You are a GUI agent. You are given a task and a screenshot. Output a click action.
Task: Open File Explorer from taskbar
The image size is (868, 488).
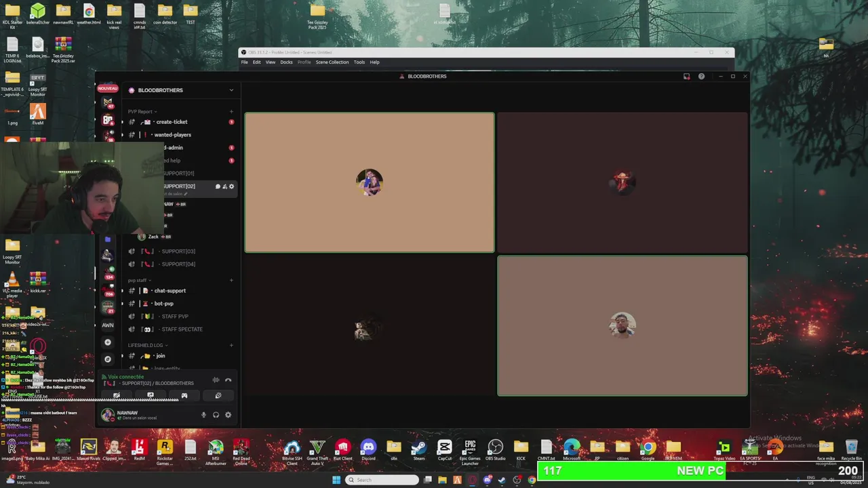pos(442,480)
